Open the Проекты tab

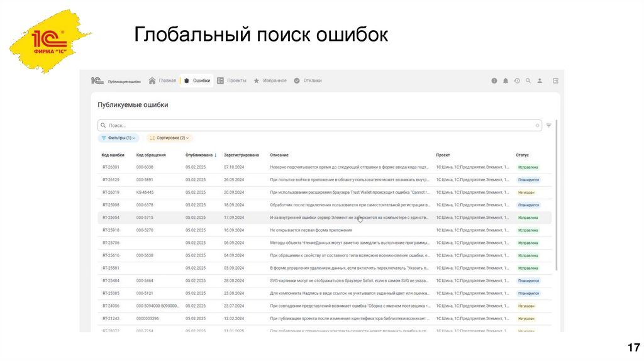[x=231, y=81]
